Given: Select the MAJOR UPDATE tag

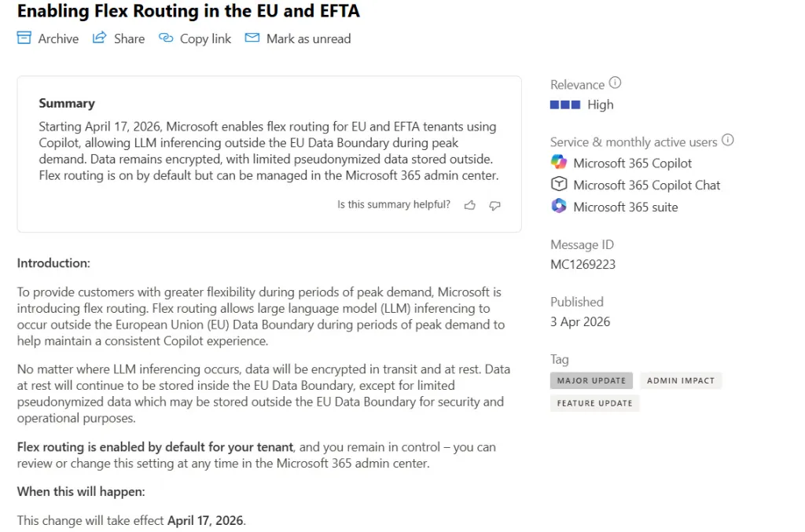Looking at the screenshot, I should coord(591,380).
